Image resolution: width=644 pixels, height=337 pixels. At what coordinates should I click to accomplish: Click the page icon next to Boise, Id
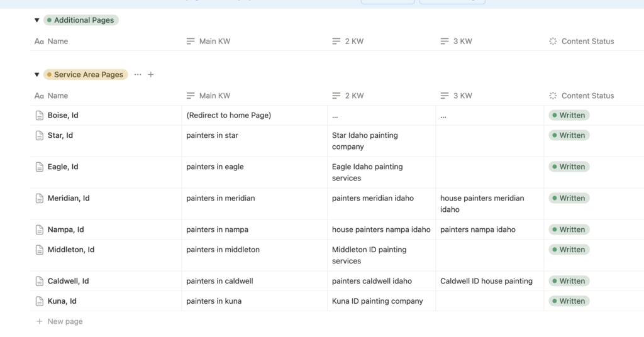pos(40,116)
